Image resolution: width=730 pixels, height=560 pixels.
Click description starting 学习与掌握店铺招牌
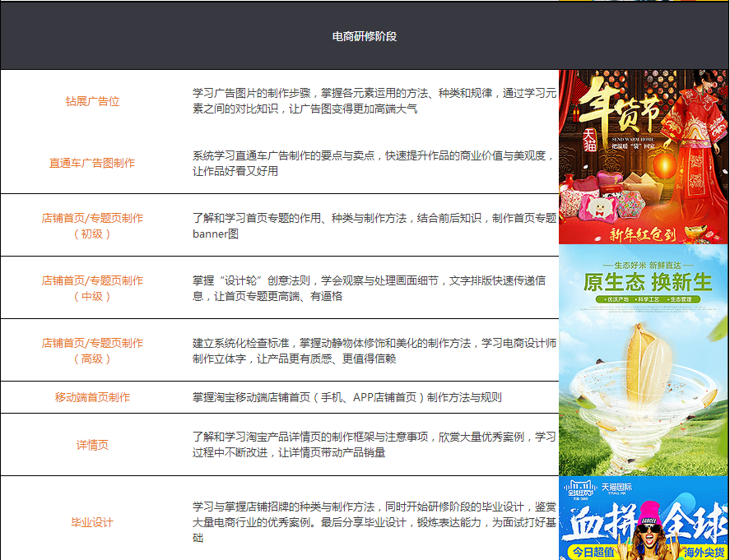[x=374, y=522]
